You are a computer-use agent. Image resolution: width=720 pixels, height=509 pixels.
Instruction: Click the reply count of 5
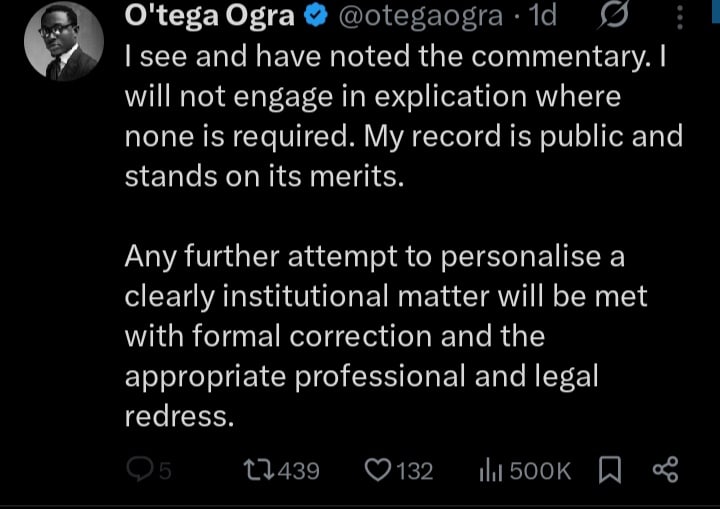point(166,470)
